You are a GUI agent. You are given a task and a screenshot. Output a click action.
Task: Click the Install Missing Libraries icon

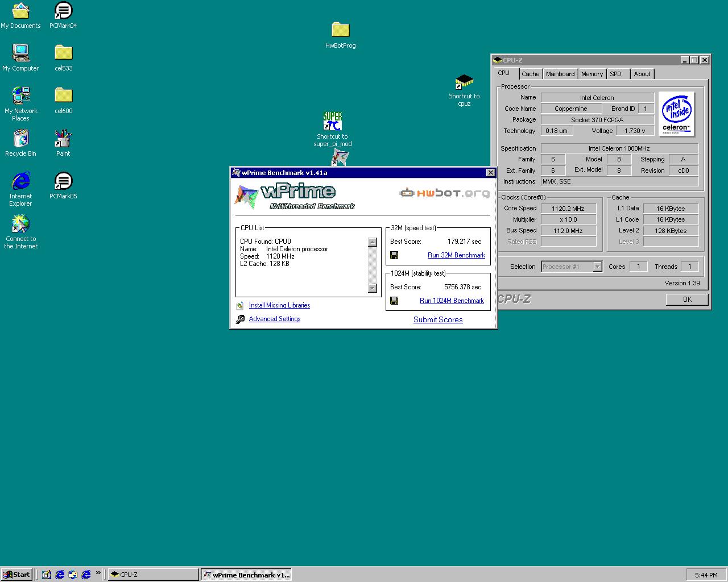[x=240, y=306]
